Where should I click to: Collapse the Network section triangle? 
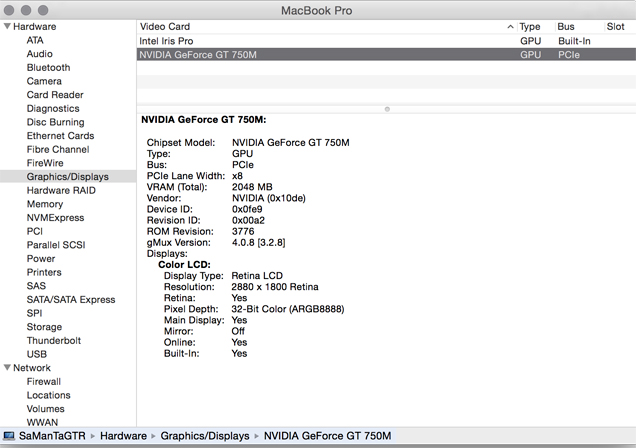(7, 368)
